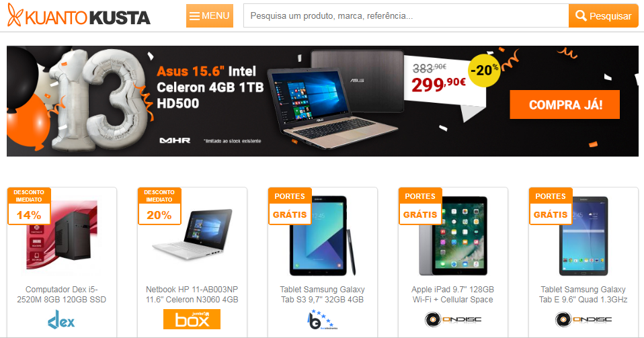Viewport: 644px width, 338px height.
Task: Click the orange Pesquisar search button
Action: pos(604,16)
